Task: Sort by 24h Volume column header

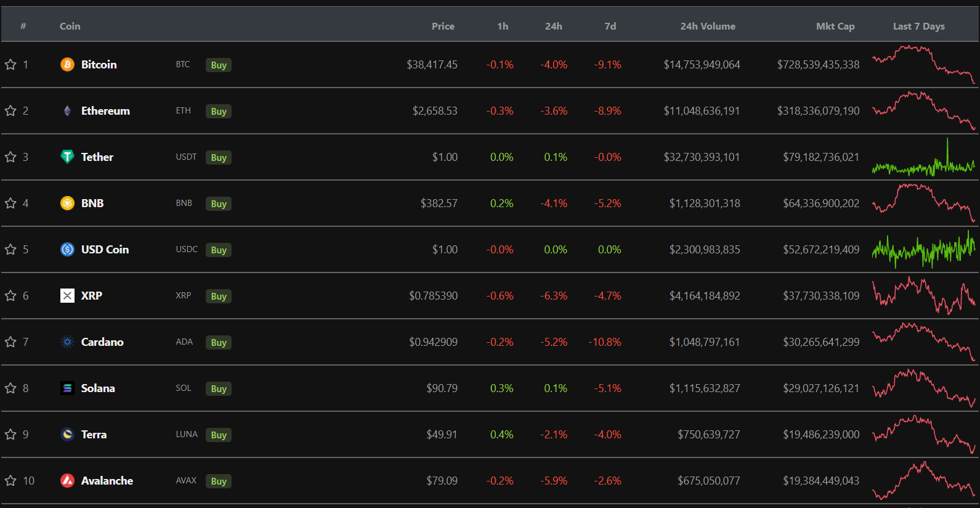Action: [x=708, y=27]
